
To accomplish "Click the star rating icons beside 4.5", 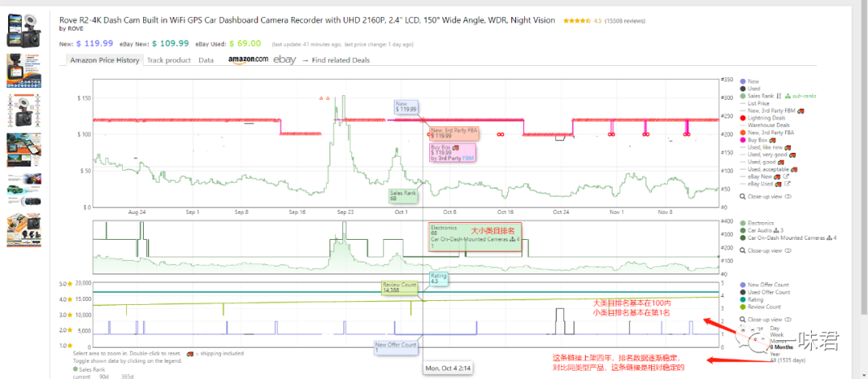I will click(x=577, y=21).
